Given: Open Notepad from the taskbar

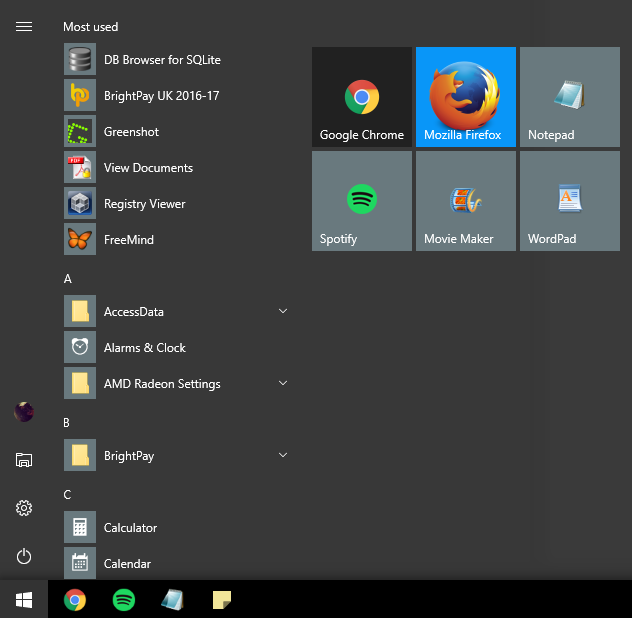Looking at the screenshot, I should [x=173, y=600].
